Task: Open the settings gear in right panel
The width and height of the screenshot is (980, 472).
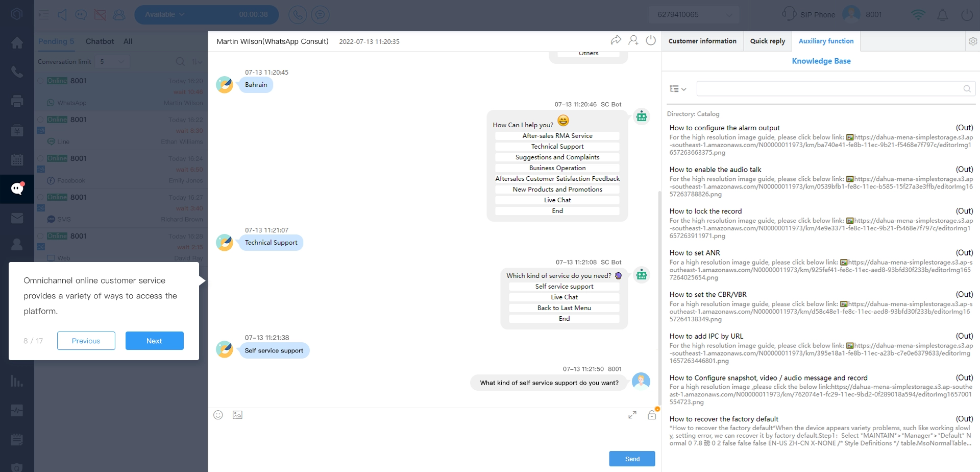Action: coord(973,41)
